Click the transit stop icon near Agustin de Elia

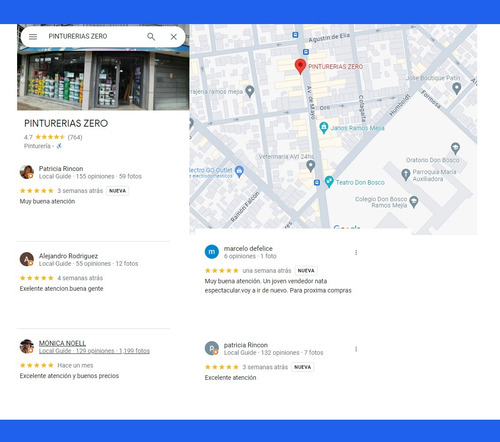295,35
